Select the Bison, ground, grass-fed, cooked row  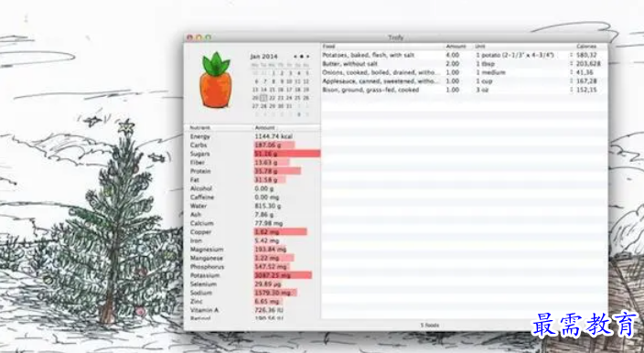tap(464, 90)
